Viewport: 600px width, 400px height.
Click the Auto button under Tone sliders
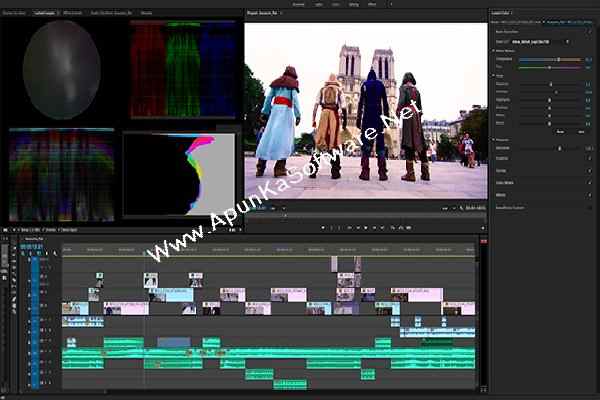coord(560,131)
